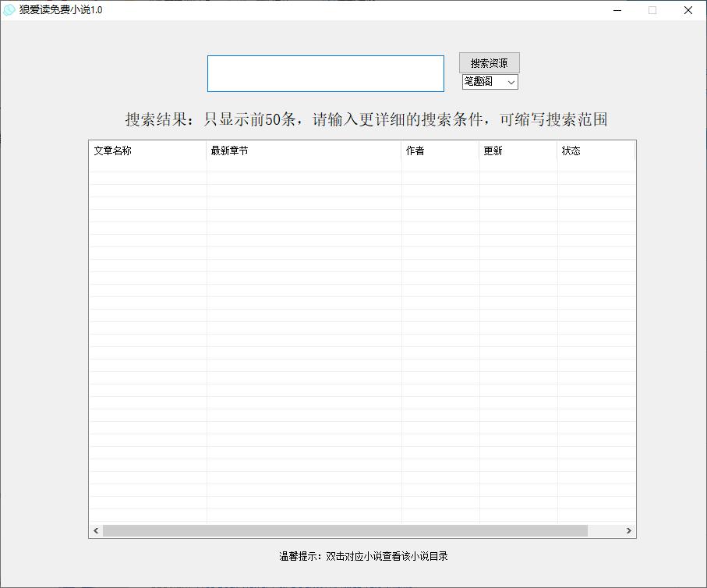The image size is (707, 588).
Task: Click the 温馨提示 tip text
Action: click(x=363, y=556)
